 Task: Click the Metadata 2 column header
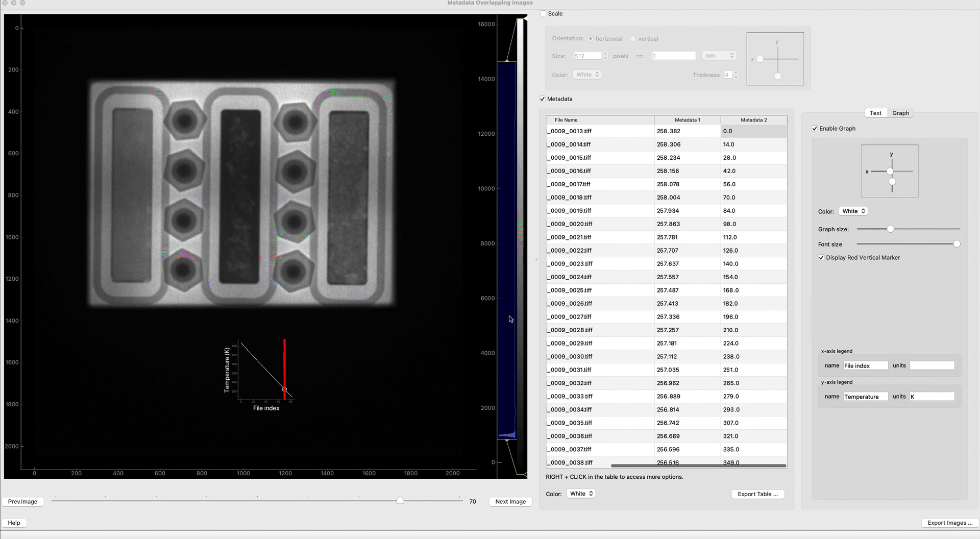[x=753, y=120]
